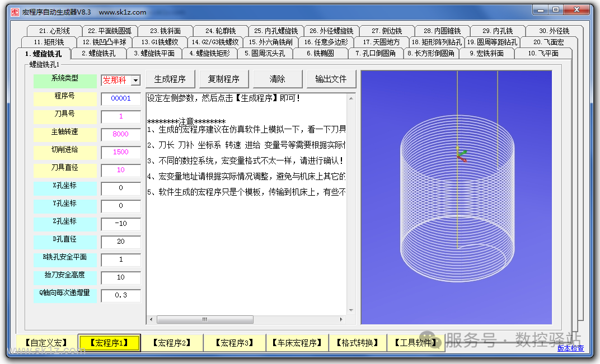
Task: Select tab 5. 圆周沉头孔
Action: pyautogui.click(x=265, y=54)
